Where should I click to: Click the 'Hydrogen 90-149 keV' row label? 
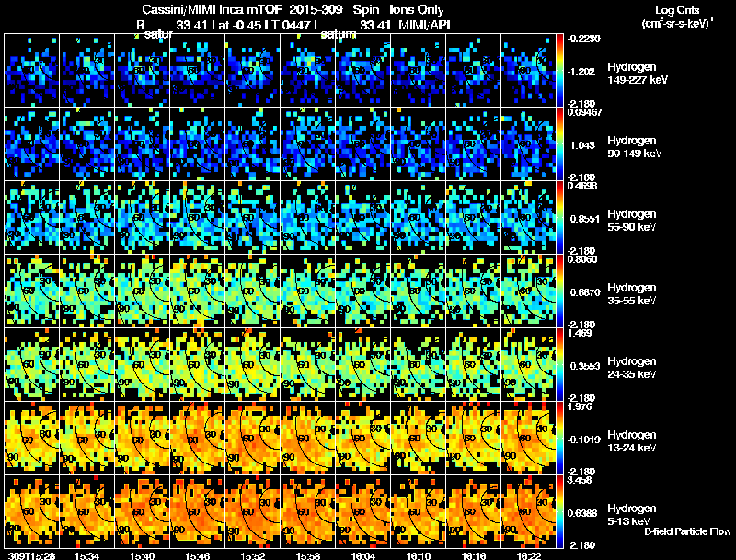[x=634, y=147]
